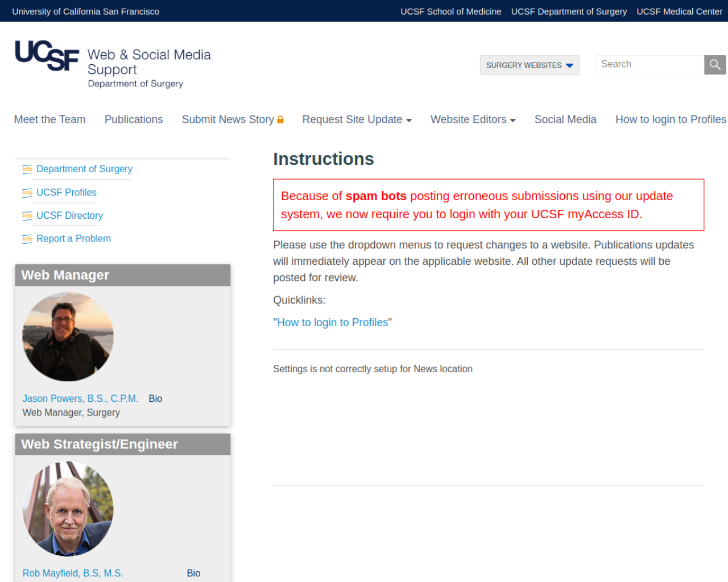The height and width of the screenshot is (582, 728).
Task: Open Submit News Story
Action: (x=228, y=119)
